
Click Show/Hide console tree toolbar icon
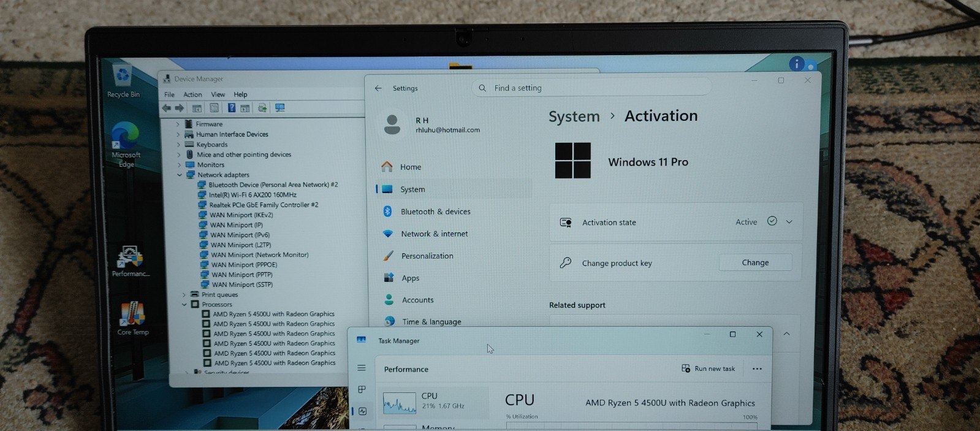click(197, 108)
